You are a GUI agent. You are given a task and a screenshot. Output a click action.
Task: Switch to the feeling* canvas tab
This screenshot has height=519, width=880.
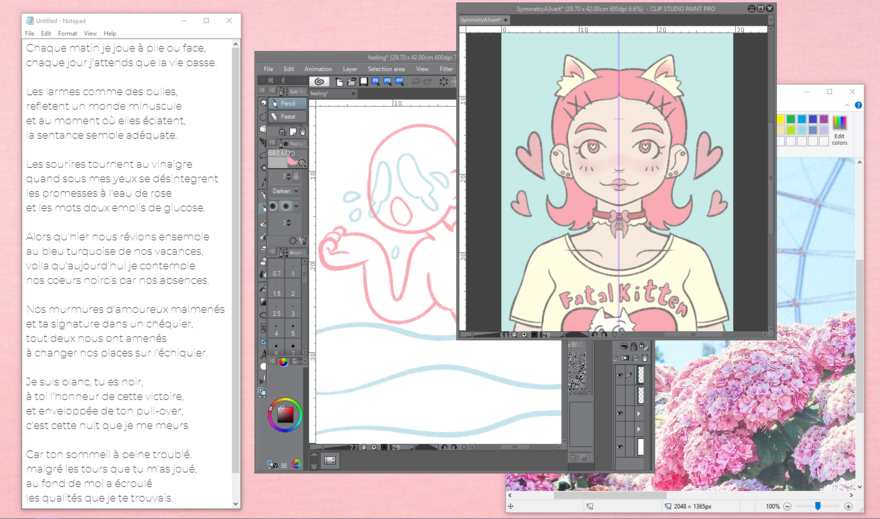click(x=319, y=93)
